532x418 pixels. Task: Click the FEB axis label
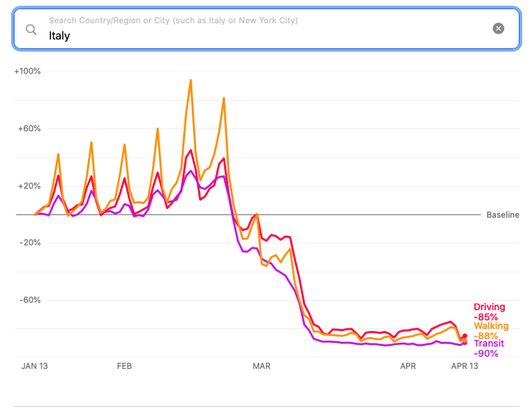[124, 366]
